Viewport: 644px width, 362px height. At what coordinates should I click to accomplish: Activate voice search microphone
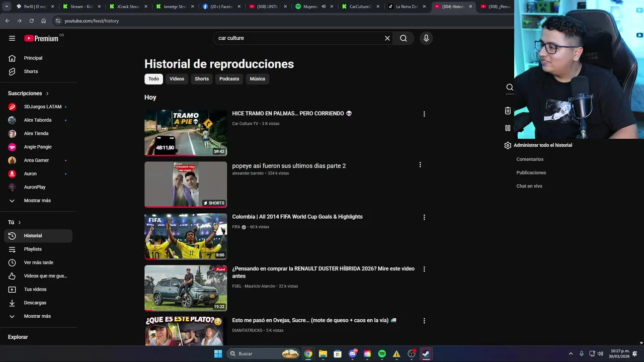click(x=426, y=38)
